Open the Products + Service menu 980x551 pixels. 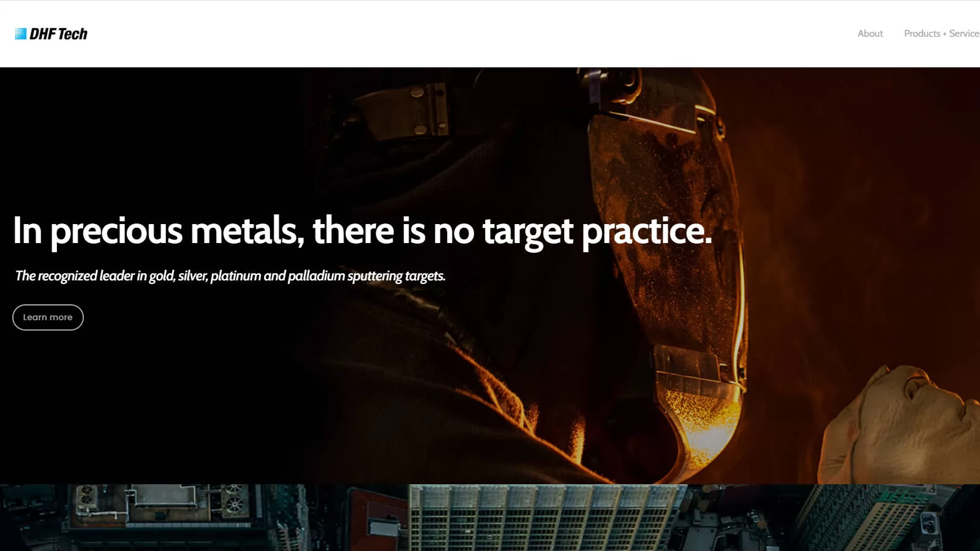(x=942, y=34)
